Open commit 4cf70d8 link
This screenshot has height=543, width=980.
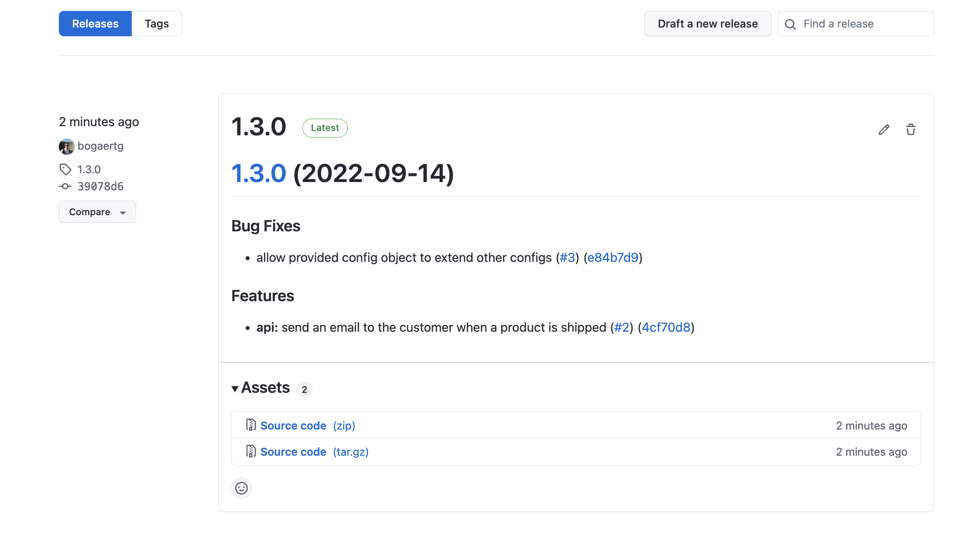point(666,327)
